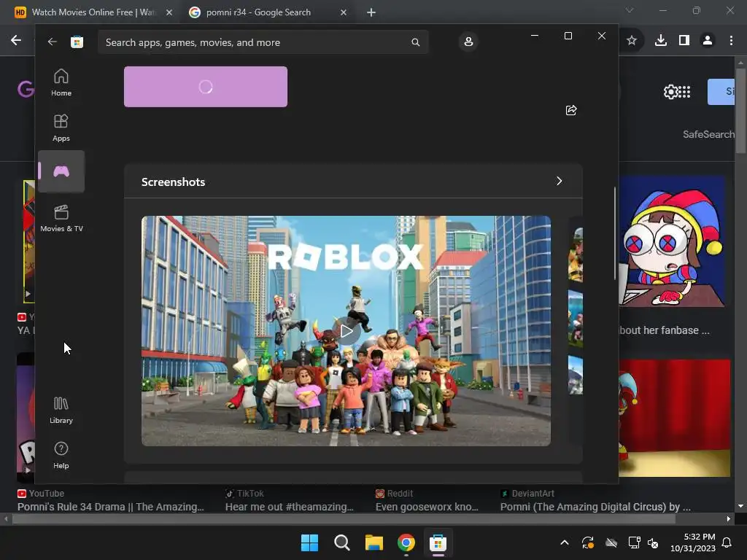Bookmark this page with star icon
The width and height of the screenshot is (747, 560).
[x=632, y=41]
